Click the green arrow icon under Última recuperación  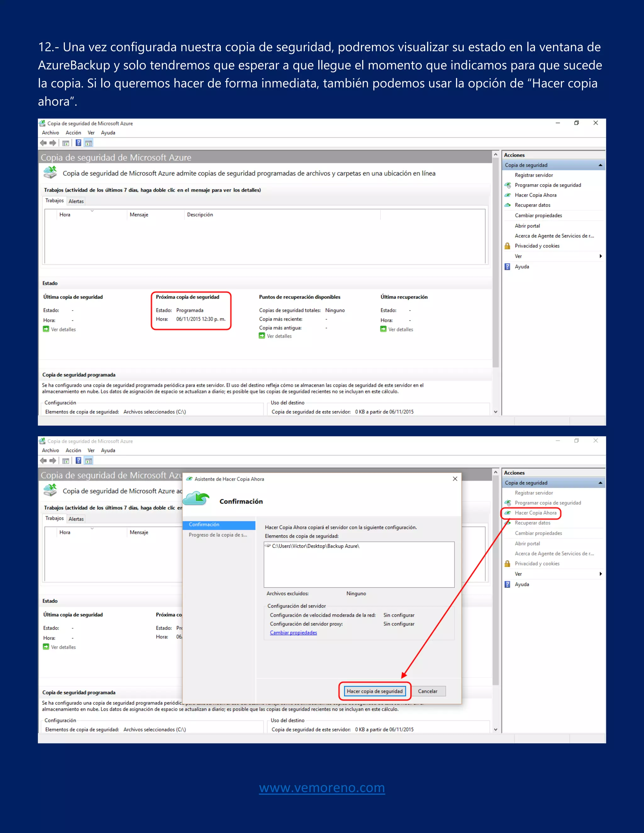click(383, 329)
